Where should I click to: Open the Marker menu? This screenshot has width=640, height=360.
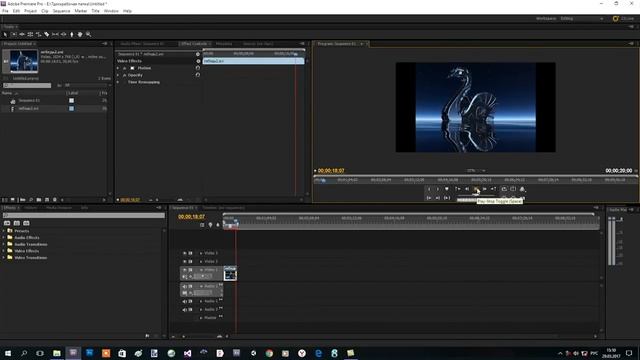[x=80, y=11]
